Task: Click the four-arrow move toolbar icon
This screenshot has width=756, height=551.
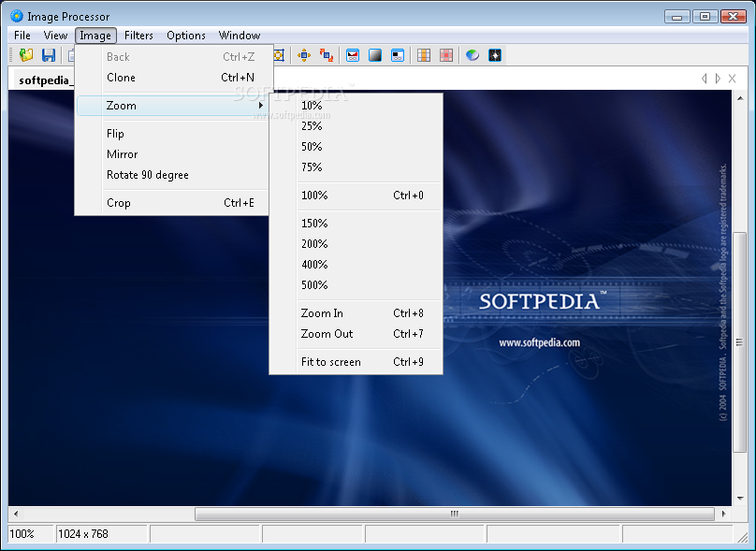Action: [304, 55]
